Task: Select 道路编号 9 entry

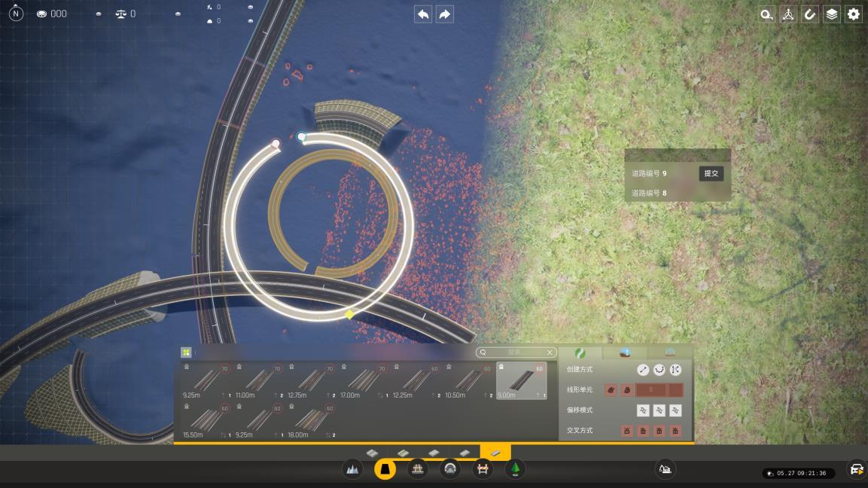Action: pos(650,173)
